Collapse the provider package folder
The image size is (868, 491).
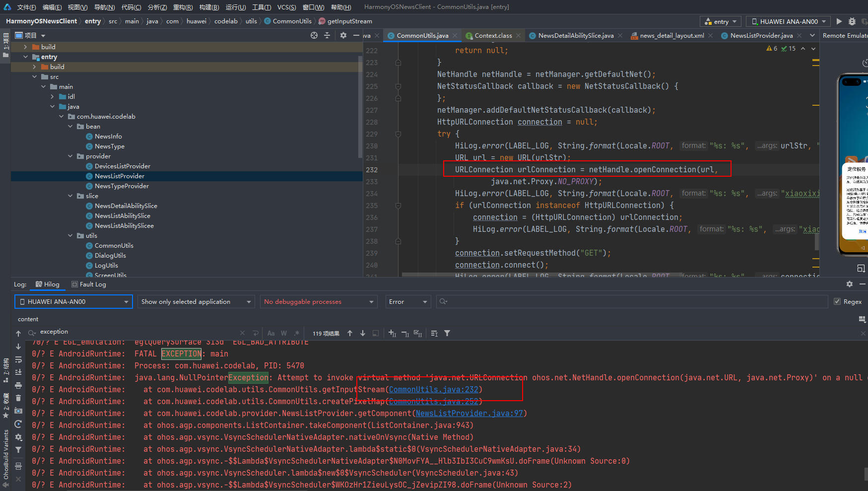tap(70, 156)
